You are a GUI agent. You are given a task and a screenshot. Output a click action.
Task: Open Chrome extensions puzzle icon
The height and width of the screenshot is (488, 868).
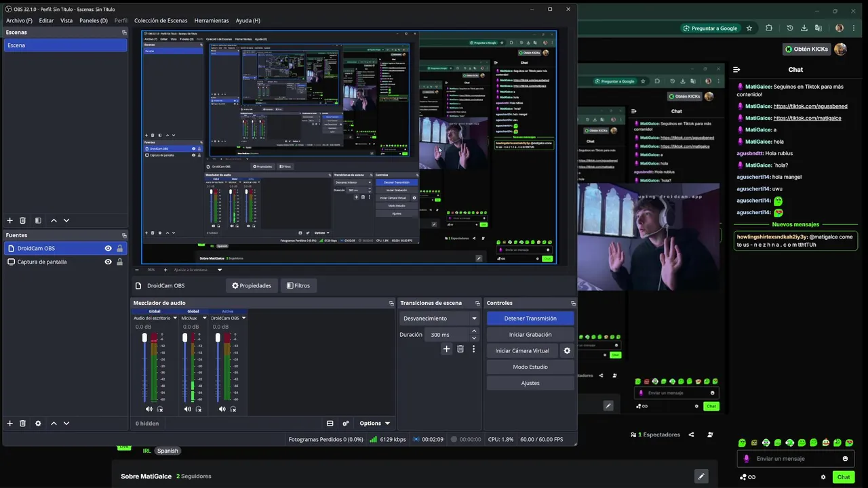[768, 28]
